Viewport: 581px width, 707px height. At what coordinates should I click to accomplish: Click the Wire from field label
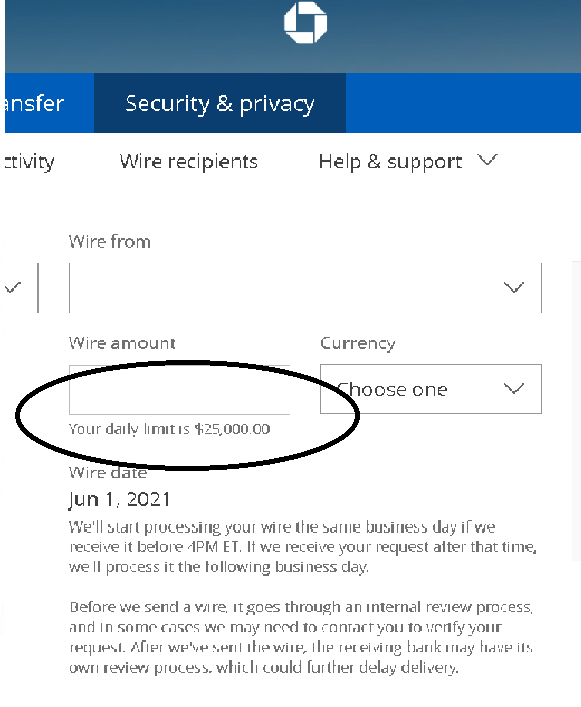110,242
